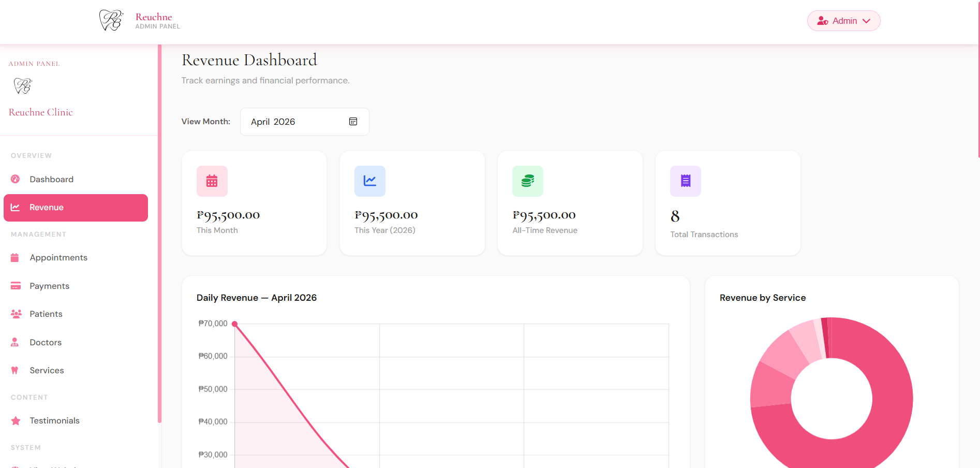Click the blue line chart icon on This Year card
The width and height of the screenshot is (980, 468).
point(370,181)
